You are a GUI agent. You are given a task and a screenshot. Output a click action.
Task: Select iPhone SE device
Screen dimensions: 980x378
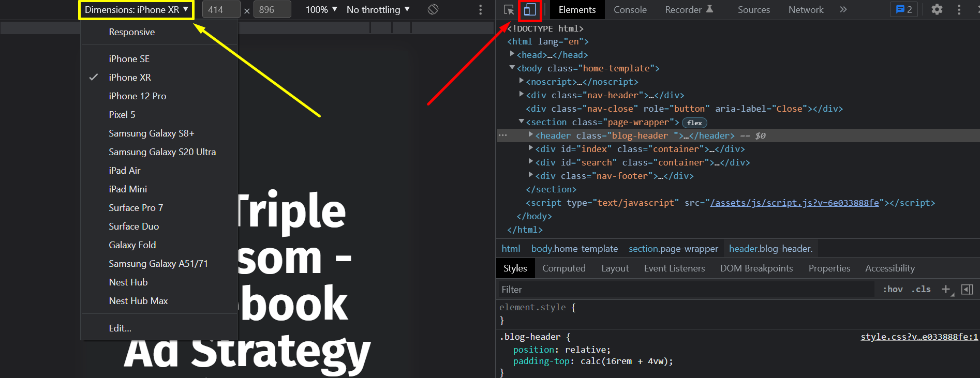pos(159,59)
